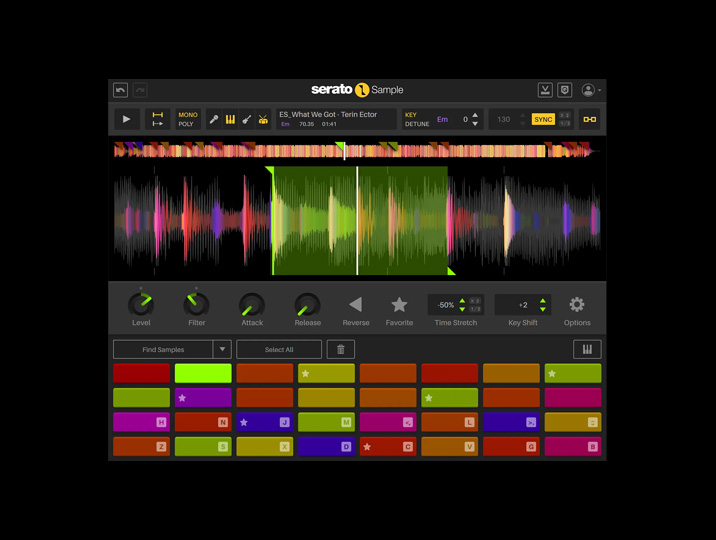Trigger the starred blue pad labeled J
Viewport: 716px width, 540px height.
coord(265,422)
